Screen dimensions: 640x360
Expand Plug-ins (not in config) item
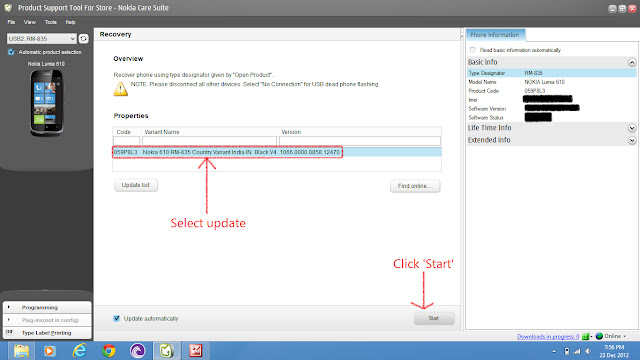coord(47,320)
